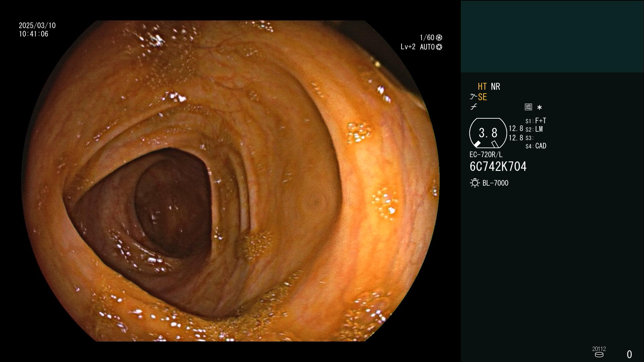The height and width of the screenshot is (362, 644).
Task: Click the storage disk icon at bottom right
Action: (x=599, y=355)
